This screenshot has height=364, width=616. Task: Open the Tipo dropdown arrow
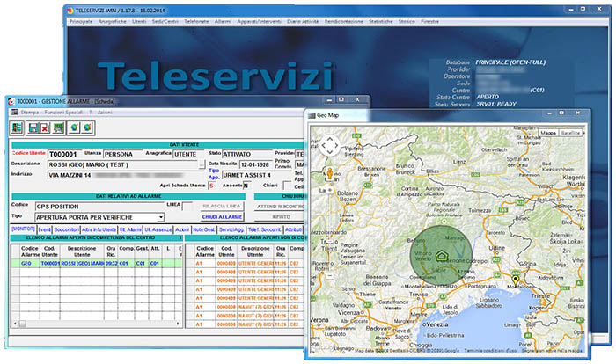pyautogui.click(x=161, y=217)
